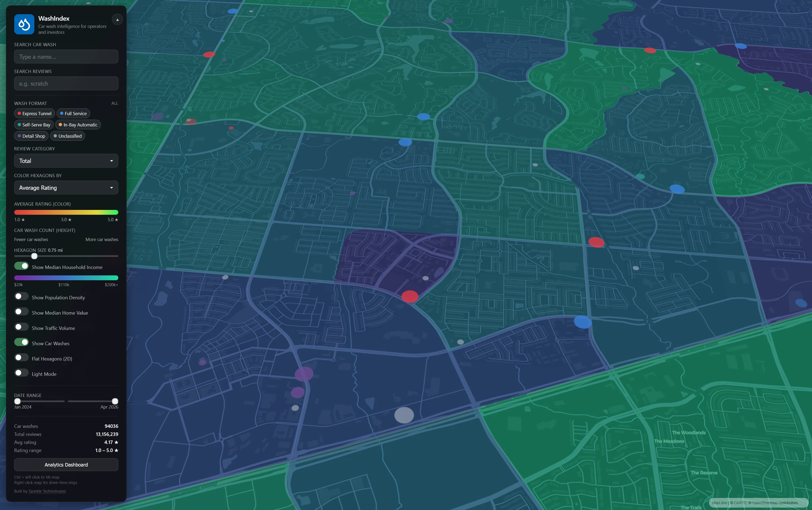Toggle the Detail Shop format chip
812x510 pixels.
tap(31, 136)
